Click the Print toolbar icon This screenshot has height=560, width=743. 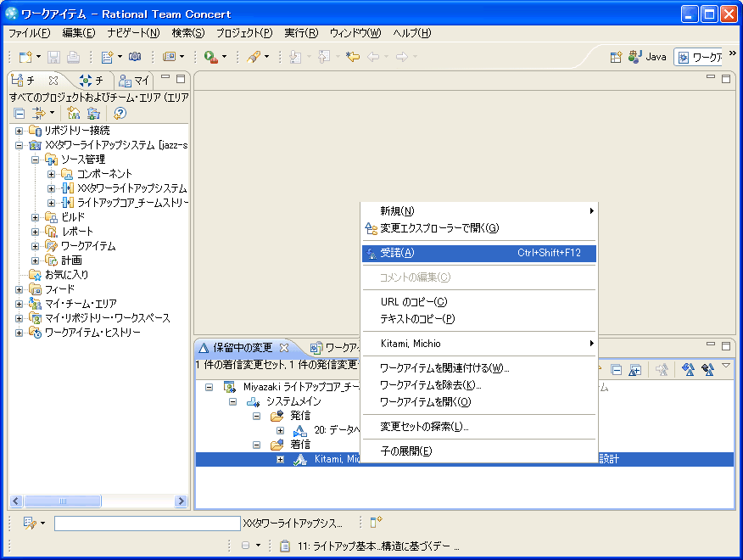[x=73, y=57]
